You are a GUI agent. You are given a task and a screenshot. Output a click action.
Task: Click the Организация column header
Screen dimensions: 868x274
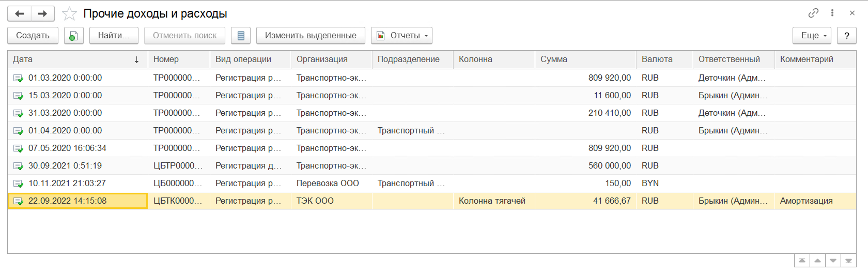tap(332, 59)
